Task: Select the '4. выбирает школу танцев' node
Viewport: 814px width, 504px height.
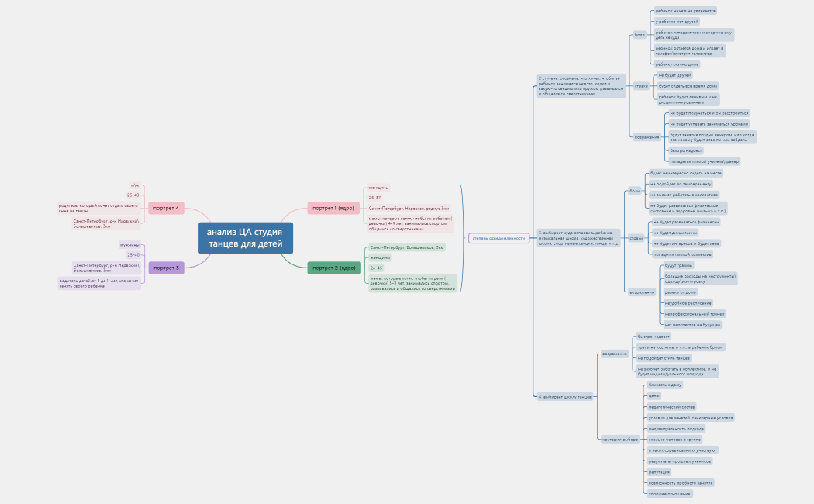Action: point(565,396)
